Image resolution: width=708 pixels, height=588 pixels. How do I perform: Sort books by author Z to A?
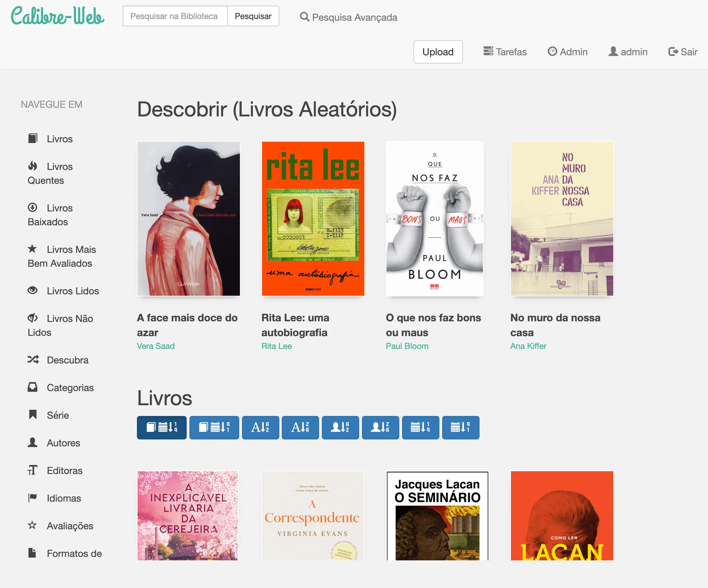(x=380, y=427)
